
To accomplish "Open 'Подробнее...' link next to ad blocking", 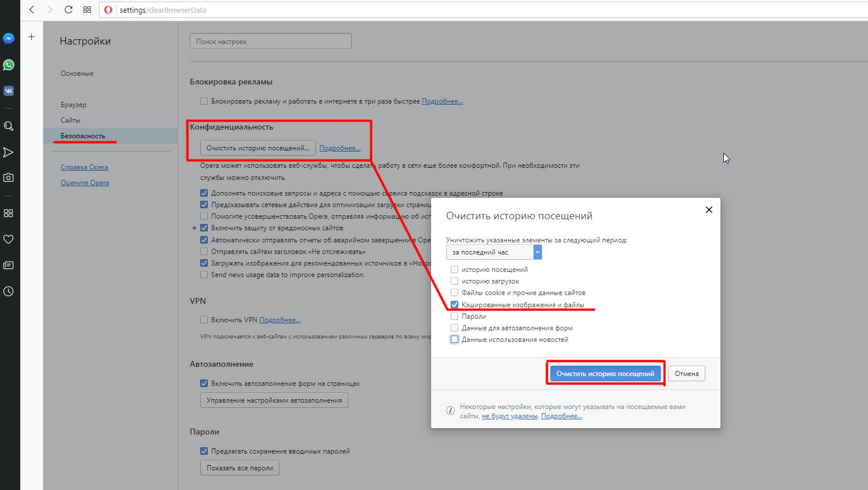I will click(x=442, y=101).
